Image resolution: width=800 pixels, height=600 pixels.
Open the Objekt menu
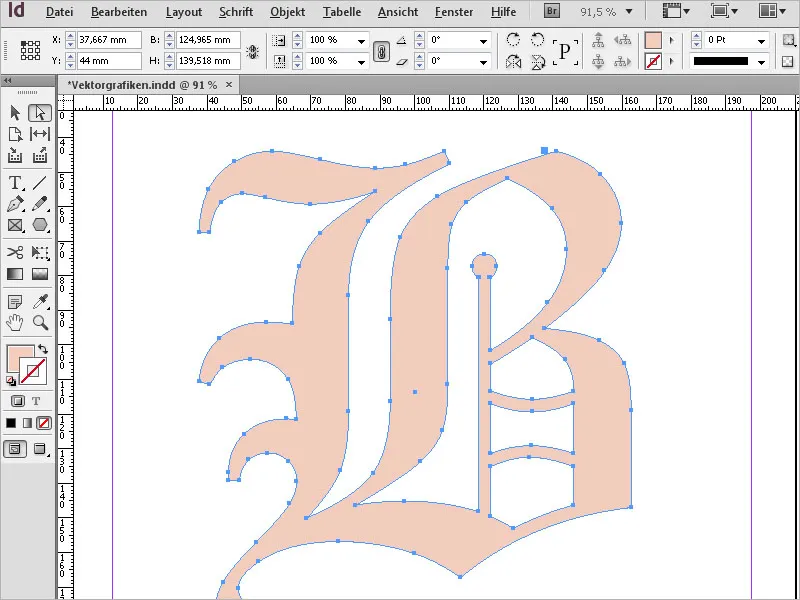tap(288, 12)
